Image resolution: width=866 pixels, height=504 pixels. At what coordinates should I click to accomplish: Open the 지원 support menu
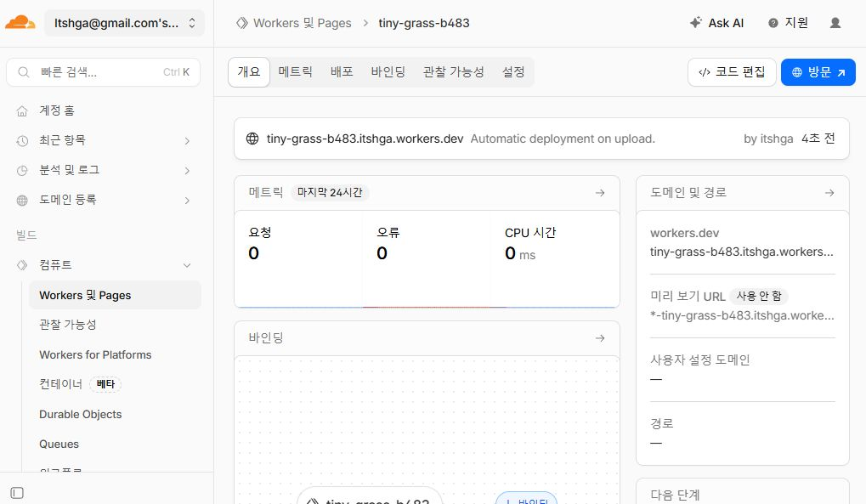click(788, 23)
